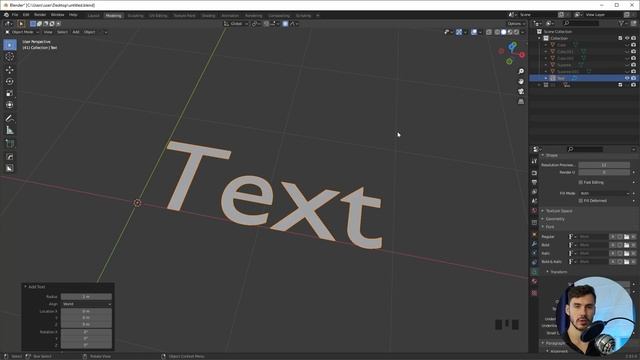The width and height of the screenshot is (640, 360).
Task: Click the properties editor search field
Action: pyautogui.click(x=585, y=149)
